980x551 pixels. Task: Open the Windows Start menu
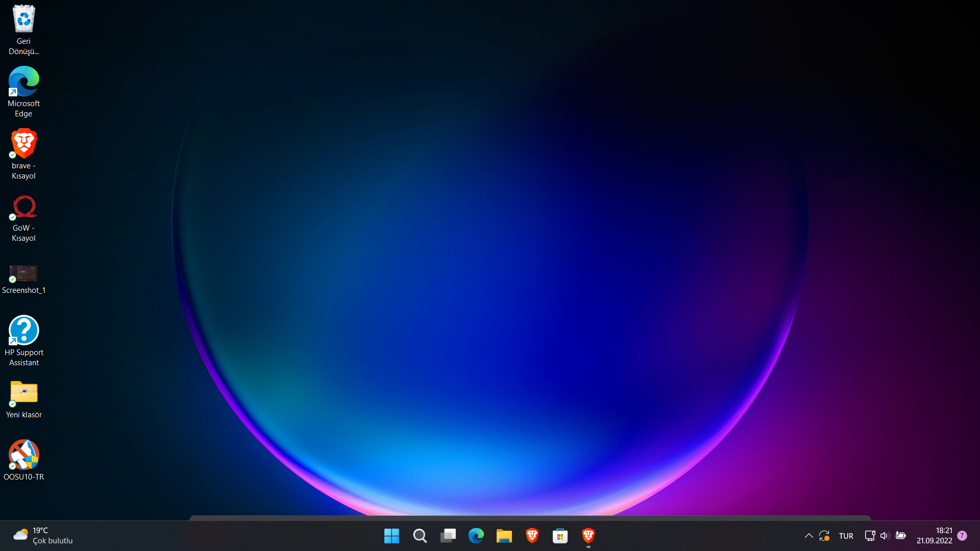(x=391, y=536)
